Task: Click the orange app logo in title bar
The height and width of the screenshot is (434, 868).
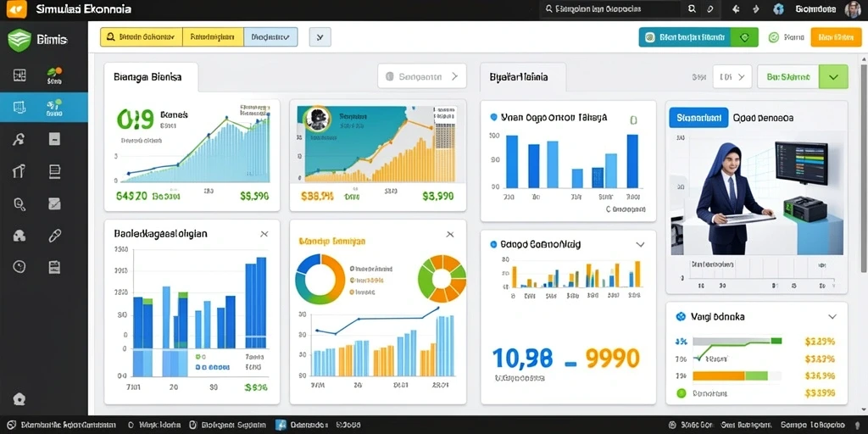Action: (17, 8)
